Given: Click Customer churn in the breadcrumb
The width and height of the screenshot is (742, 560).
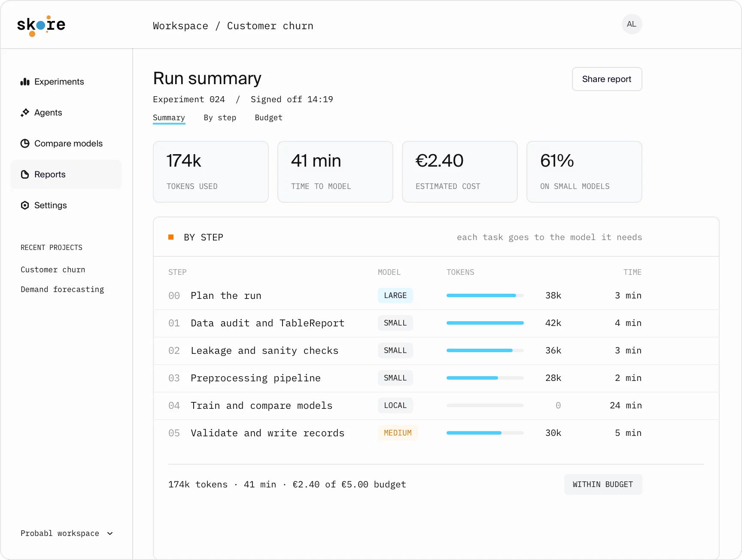Looking at the screenshot, I should point(270,26).
